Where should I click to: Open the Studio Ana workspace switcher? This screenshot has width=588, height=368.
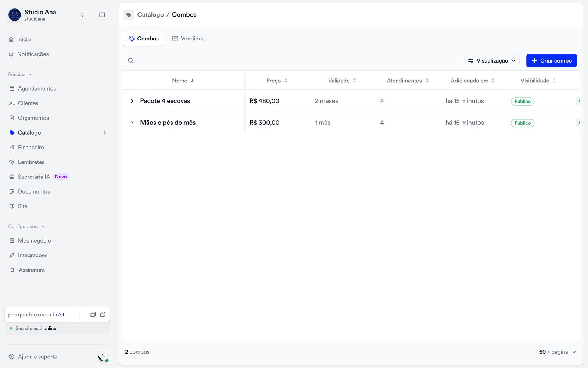point(82,15)
